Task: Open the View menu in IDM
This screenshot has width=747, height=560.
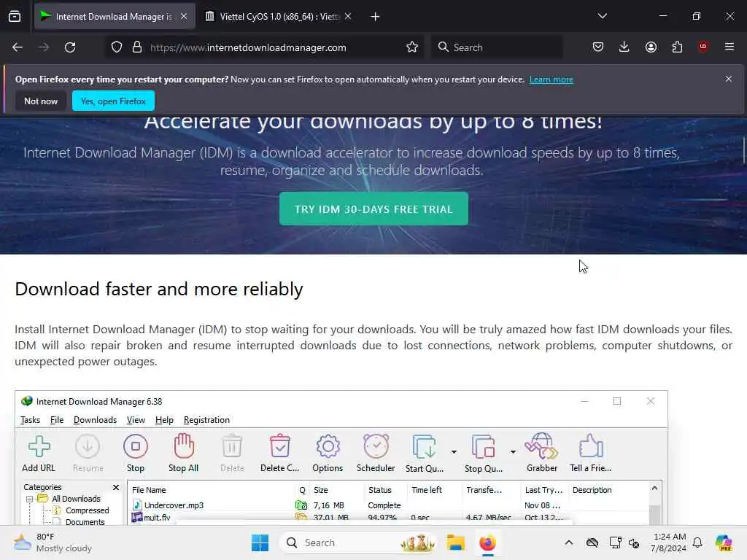Action: coord(136,420)
